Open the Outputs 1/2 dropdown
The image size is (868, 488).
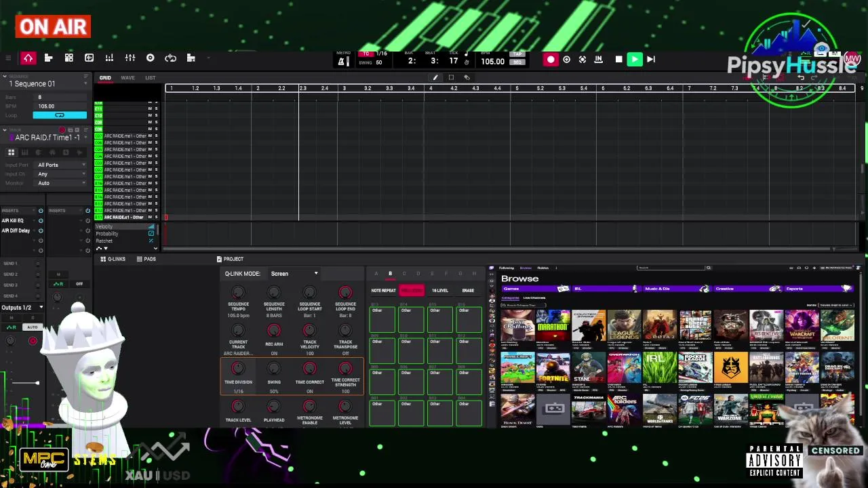click(x=22, y=308)
